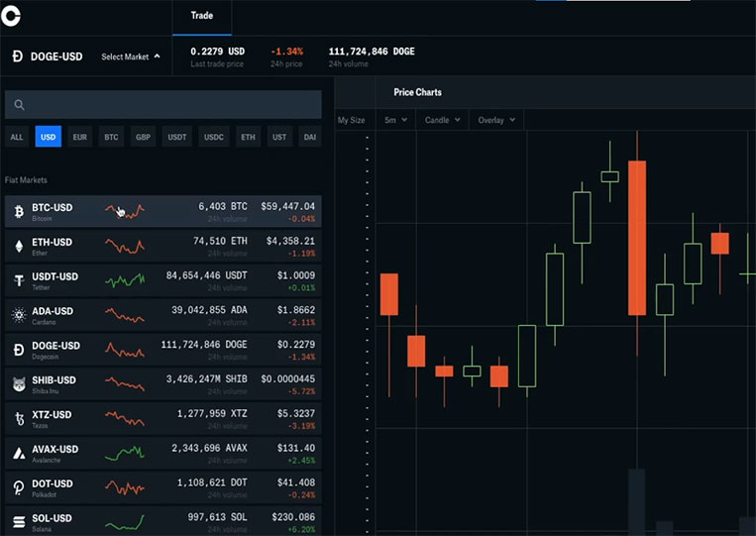Click the $230.086 Solana price

[293, 517]
